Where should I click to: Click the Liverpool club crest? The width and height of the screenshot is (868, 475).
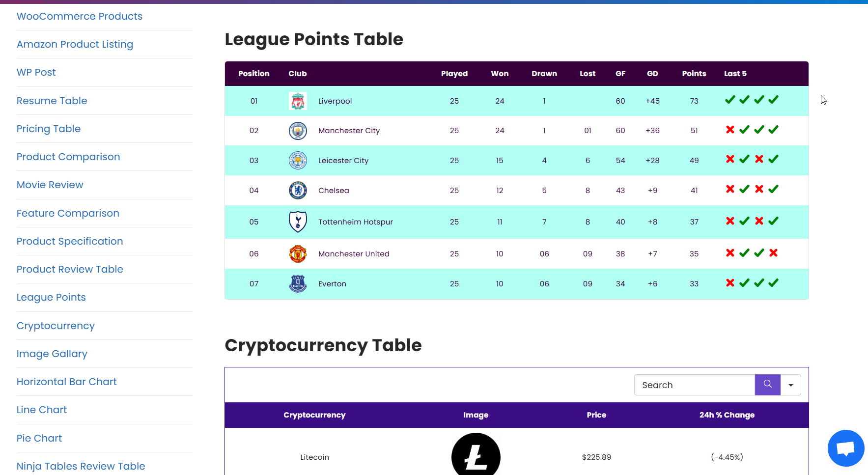tap(298, 101)
